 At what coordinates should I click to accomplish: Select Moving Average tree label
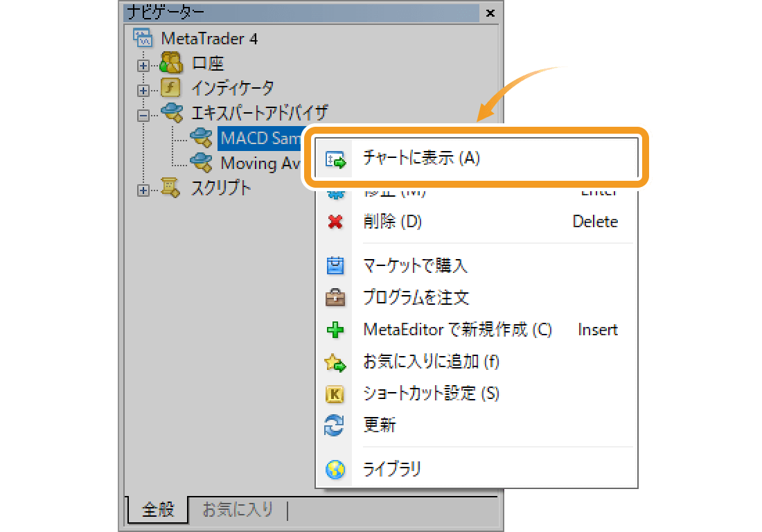click(260, 163)
